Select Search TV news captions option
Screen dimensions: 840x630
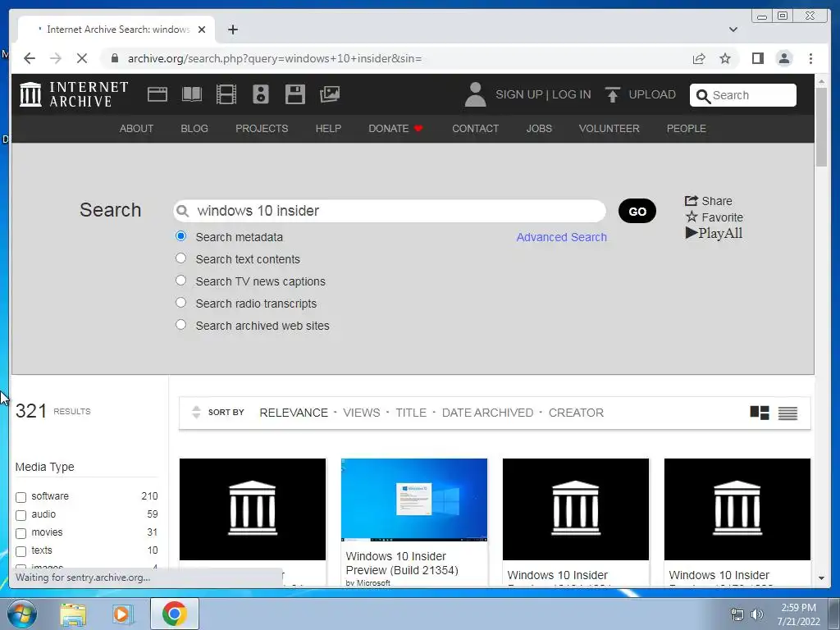click(x=181, y=281)
